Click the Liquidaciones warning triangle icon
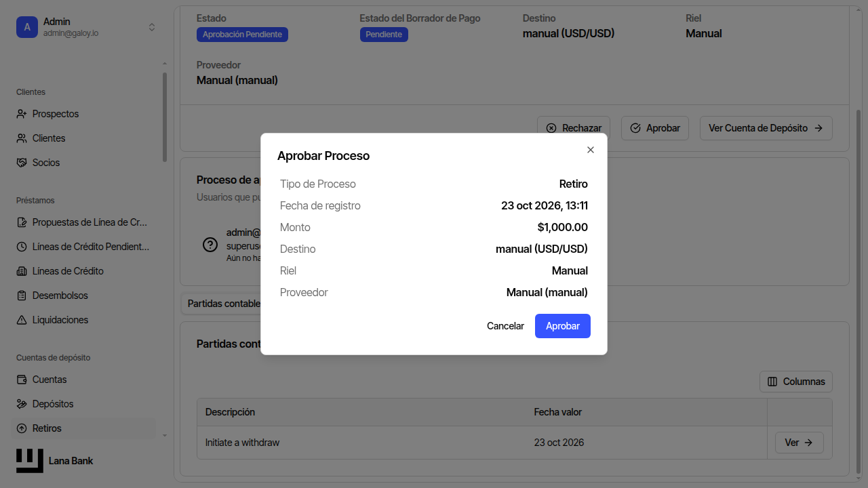The width and height of the screenshot is (868, 488). tap(22, 320)
